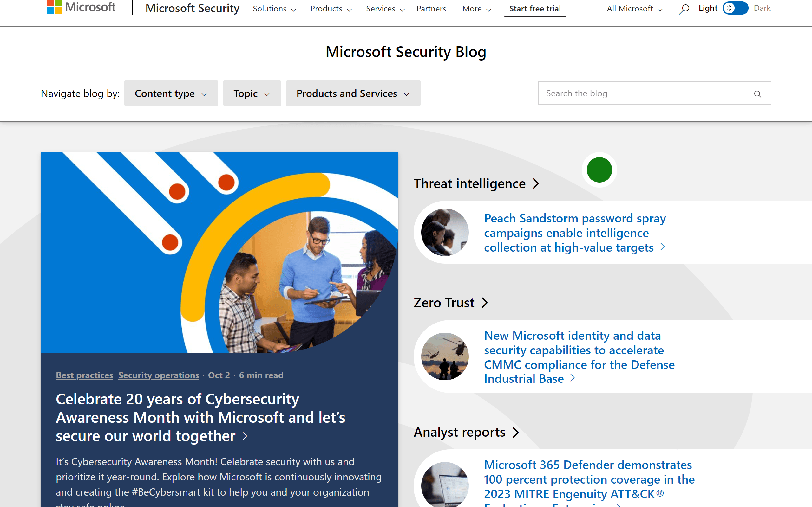Open the Best practices tag link
812x507 pixels.
(x=84, y=375)
